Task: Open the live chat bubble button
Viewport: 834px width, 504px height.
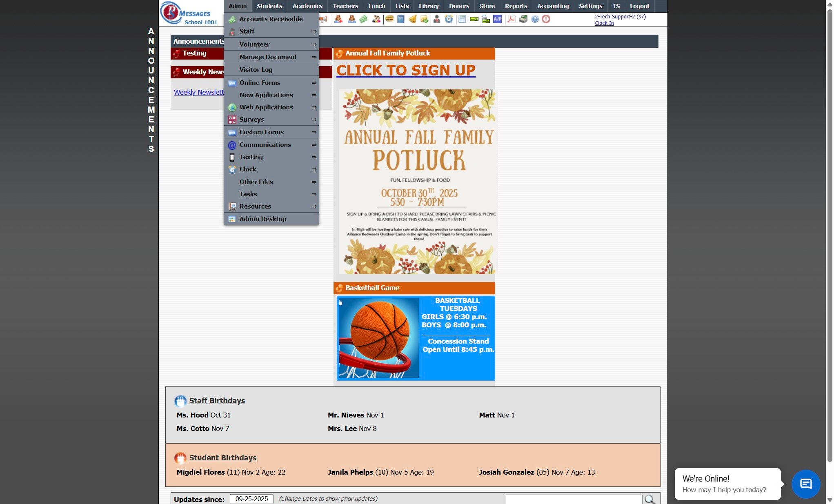Action: click(805, 484)
